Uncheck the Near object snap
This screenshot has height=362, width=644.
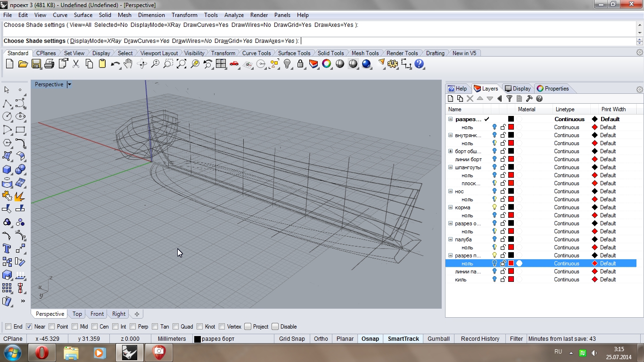(x=29, y=327)
